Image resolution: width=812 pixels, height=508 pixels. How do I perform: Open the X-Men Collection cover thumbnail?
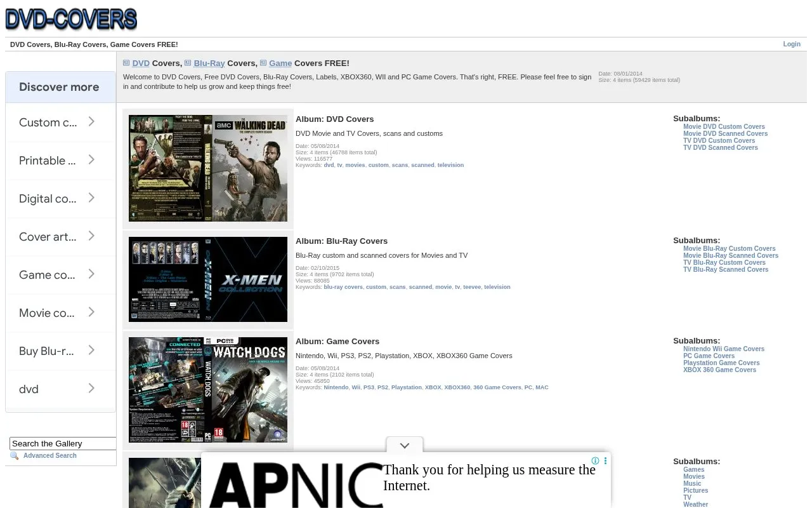208,279
